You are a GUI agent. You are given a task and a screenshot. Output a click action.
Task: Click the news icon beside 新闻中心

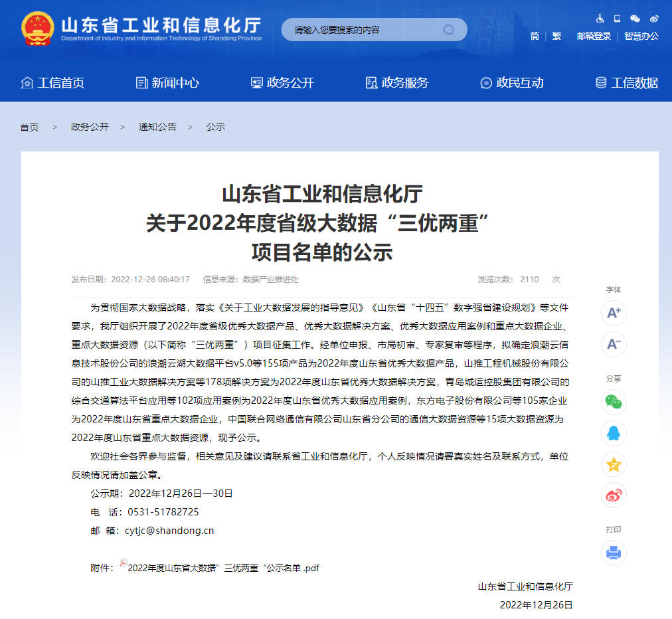click(141, 83)
